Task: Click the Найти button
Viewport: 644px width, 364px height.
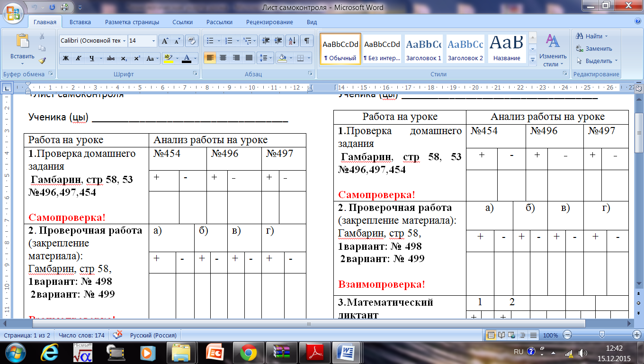Action: point(591,36)
